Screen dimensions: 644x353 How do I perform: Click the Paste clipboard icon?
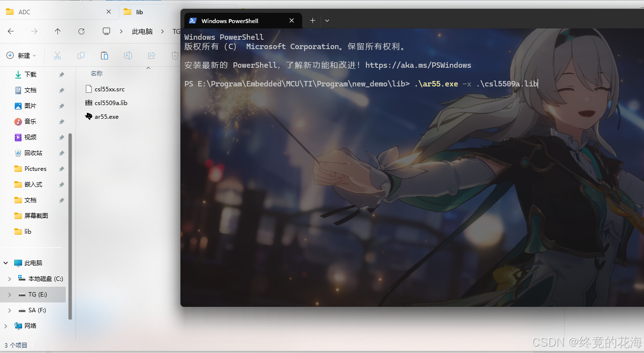point(104,55)
